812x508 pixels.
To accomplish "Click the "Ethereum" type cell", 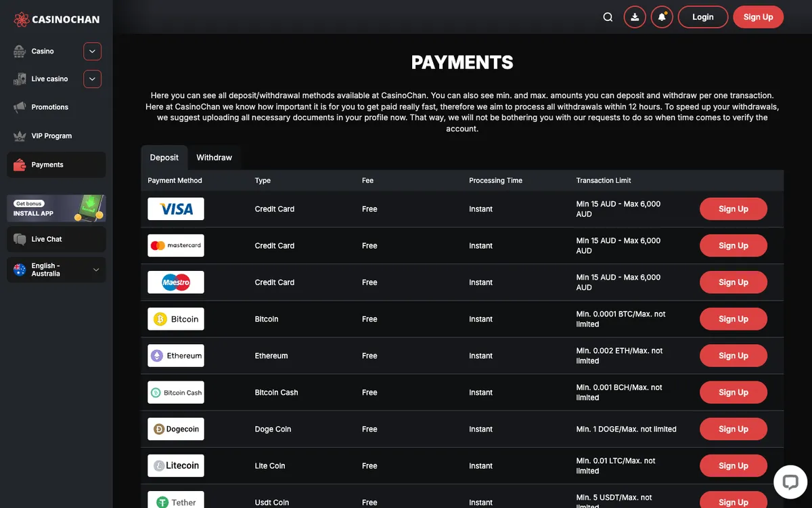I will [271, 356].
